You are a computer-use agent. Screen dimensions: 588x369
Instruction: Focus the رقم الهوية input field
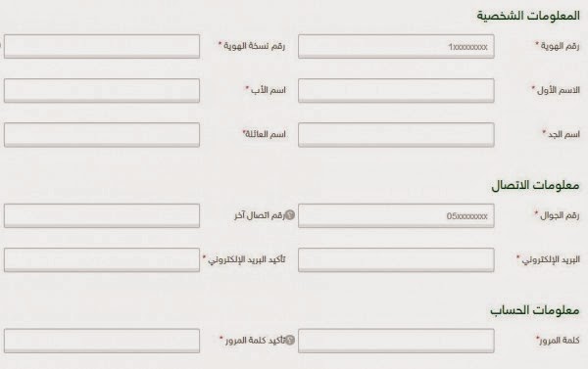(396, 46)
